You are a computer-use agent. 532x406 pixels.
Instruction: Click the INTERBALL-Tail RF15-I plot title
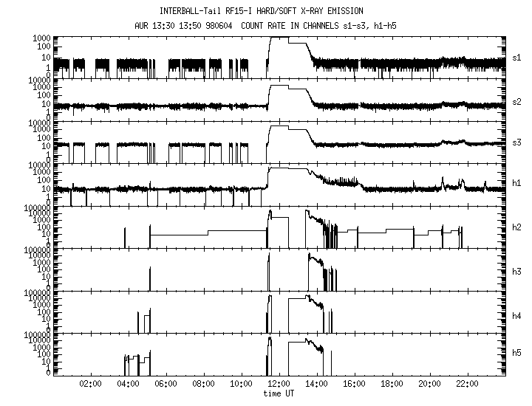pos(266,11)
